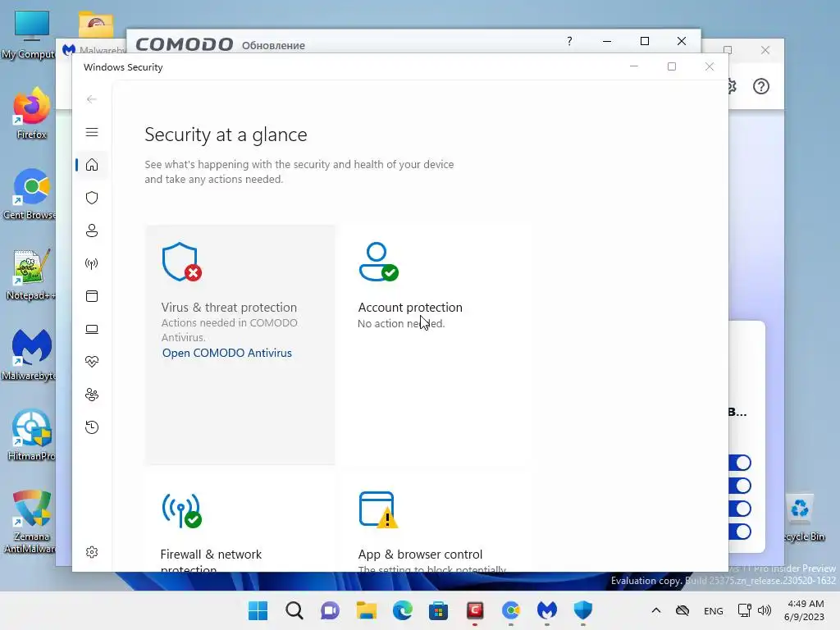Open the hamburger navigation menu in Windows Security
This screenshot has height=630, width=840.
click(x=92, y=132)
